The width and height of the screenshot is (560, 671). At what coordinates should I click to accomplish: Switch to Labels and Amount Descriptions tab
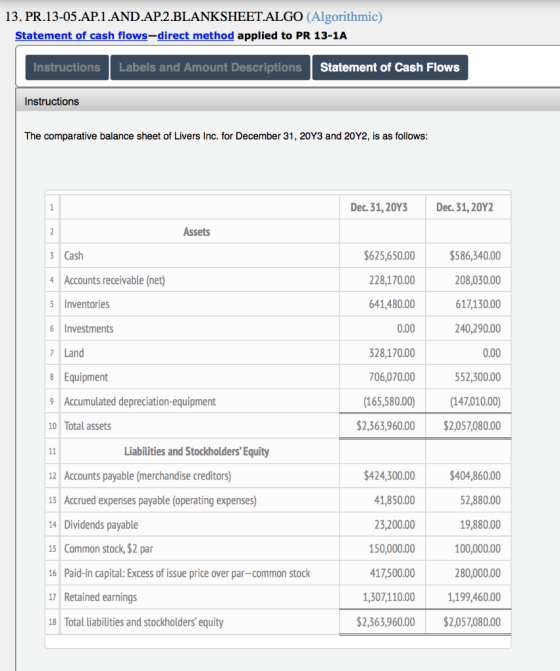coord(210,67)
